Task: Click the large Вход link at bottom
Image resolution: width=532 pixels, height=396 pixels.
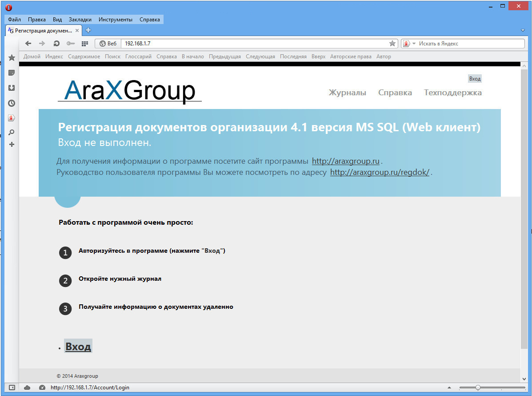Action: pyautogui.click(x=78, y=347)
